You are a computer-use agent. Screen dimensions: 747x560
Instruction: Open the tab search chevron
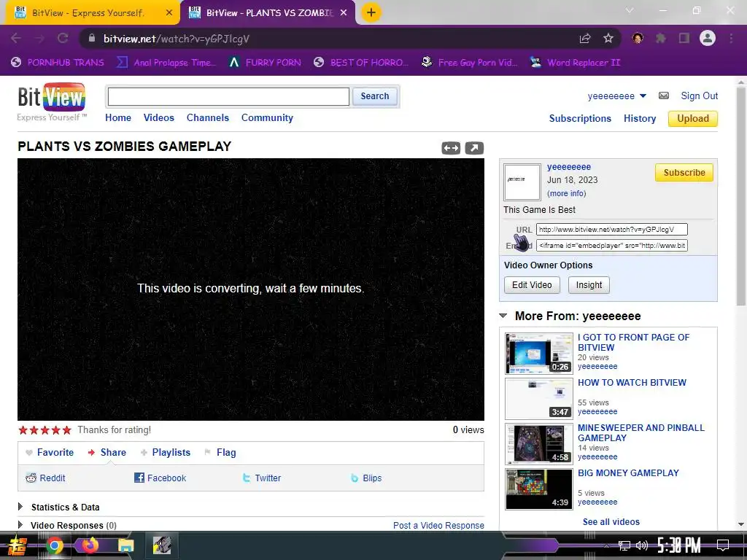tap(630, 10)
